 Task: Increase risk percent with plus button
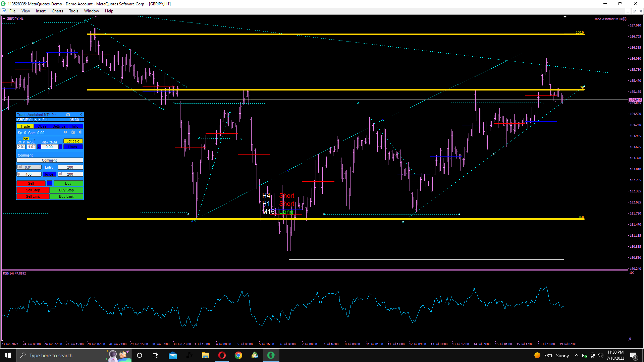click(60, 147)
